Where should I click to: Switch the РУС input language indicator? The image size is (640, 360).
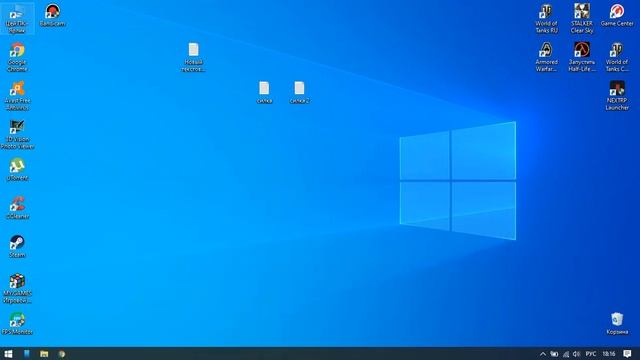click(x=591, y=354)
